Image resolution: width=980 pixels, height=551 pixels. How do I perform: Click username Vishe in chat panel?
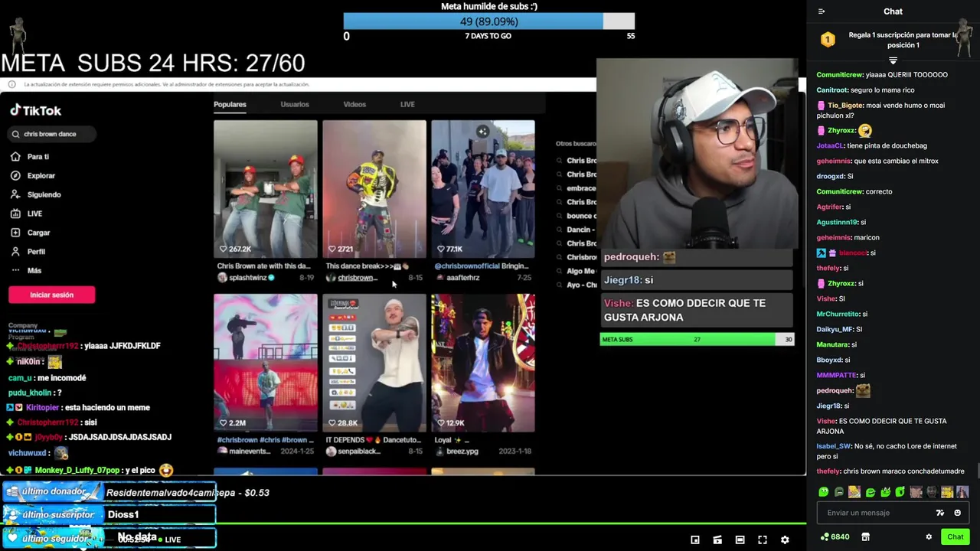826,421
